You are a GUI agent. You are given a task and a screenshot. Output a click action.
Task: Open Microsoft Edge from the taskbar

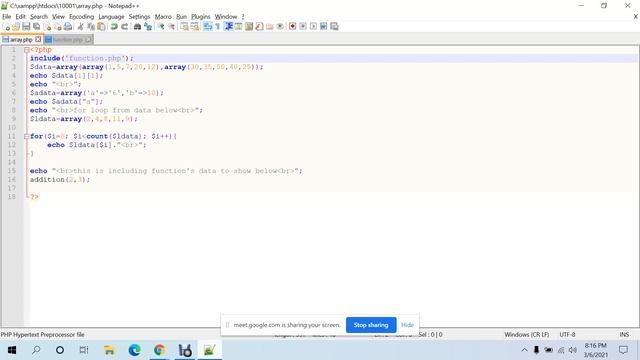134,350
